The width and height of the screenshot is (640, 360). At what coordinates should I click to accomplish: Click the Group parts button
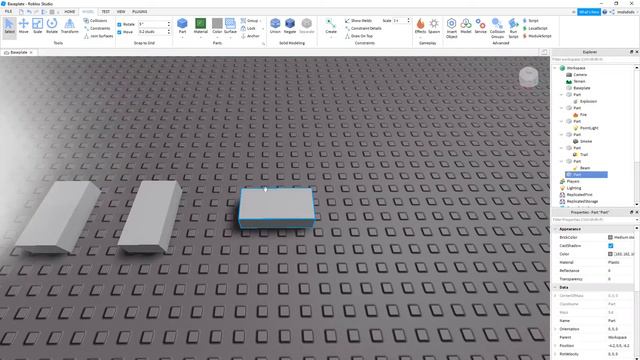(x=249, y=20)
